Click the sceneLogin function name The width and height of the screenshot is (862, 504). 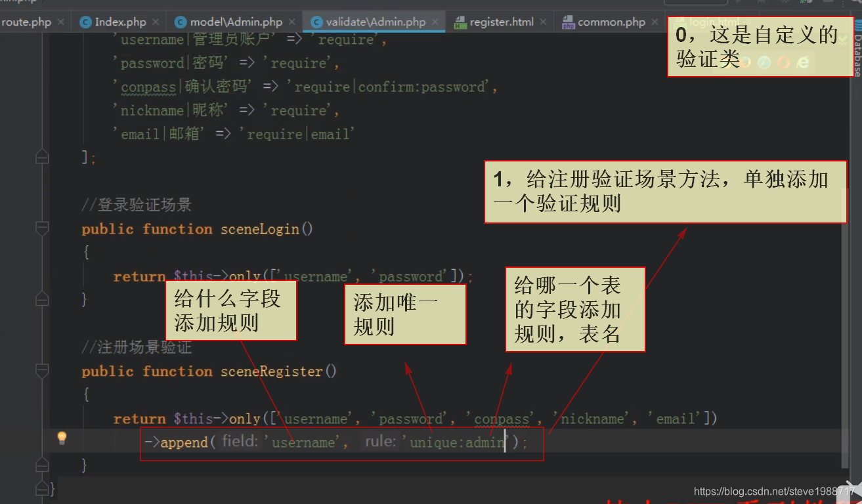(260, 229)
